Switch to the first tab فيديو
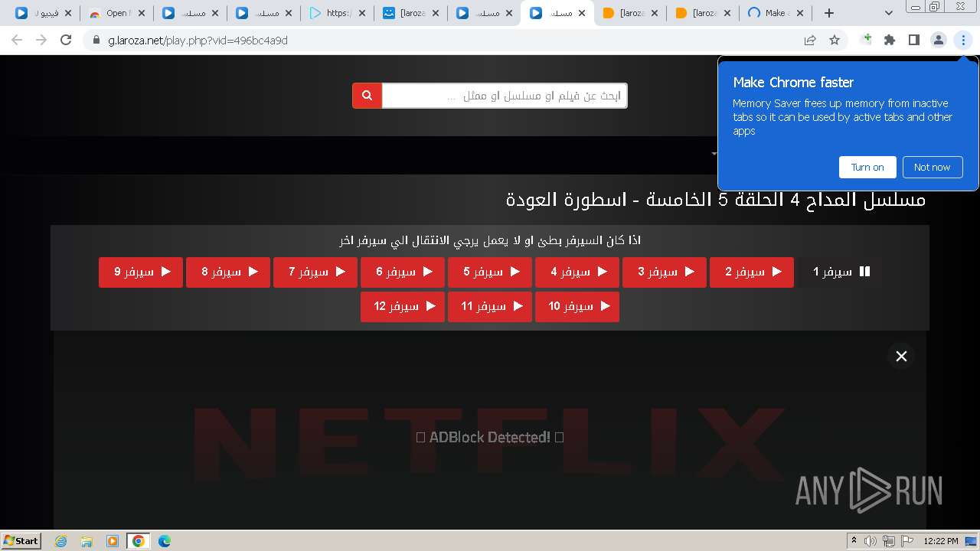 [x=43, y=13]
